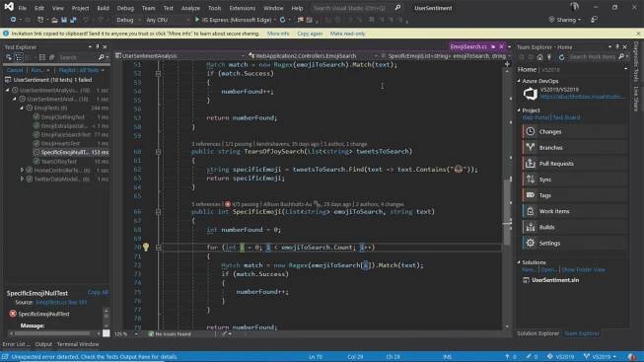
Task: Click the Copy All link in test details
Action: coord(98,292)
